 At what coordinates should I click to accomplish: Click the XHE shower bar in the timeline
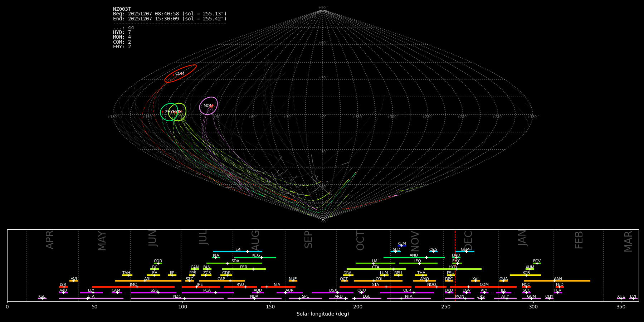621,298
